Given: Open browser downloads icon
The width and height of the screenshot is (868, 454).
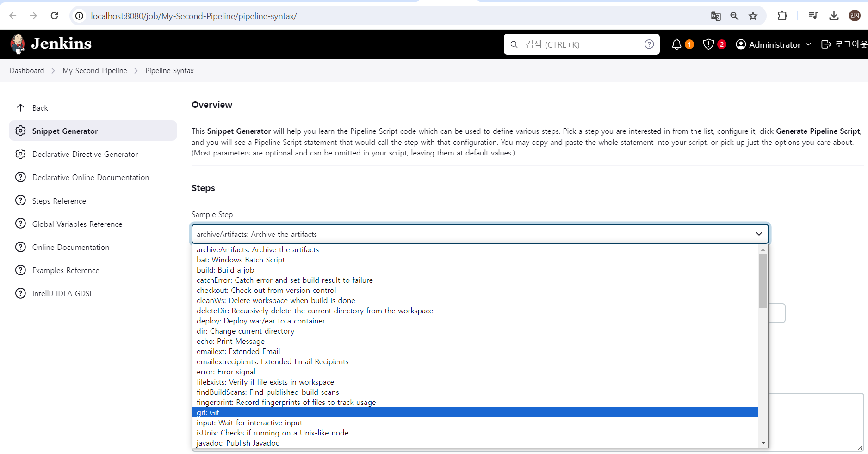Looking at the screenshot, I should [x=834, y=16].
